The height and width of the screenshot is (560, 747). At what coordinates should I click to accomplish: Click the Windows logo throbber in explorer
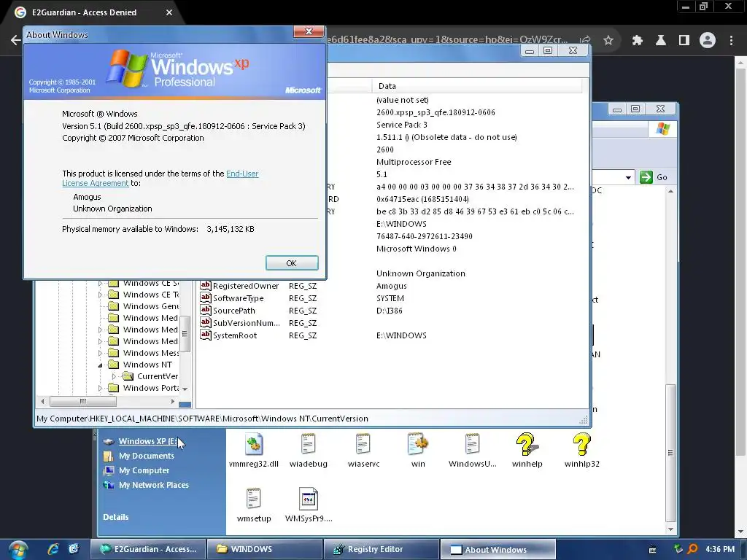pyautogui.click(x=662, y=128)
